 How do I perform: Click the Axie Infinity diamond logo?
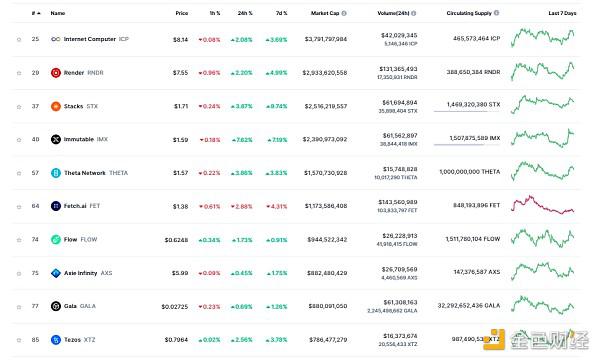click(56, 273)
